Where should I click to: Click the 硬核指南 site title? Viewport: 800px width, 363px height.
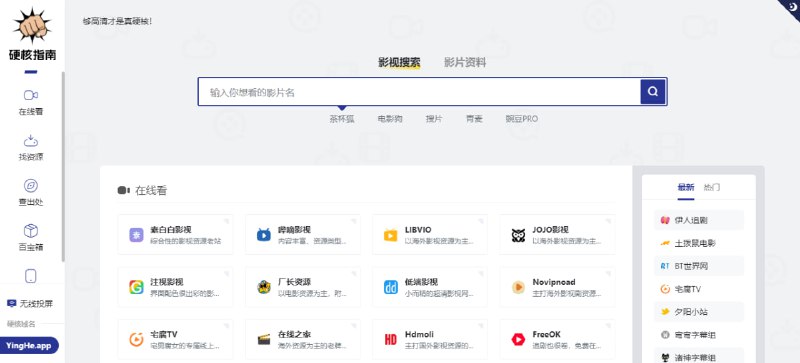(32, 55)
